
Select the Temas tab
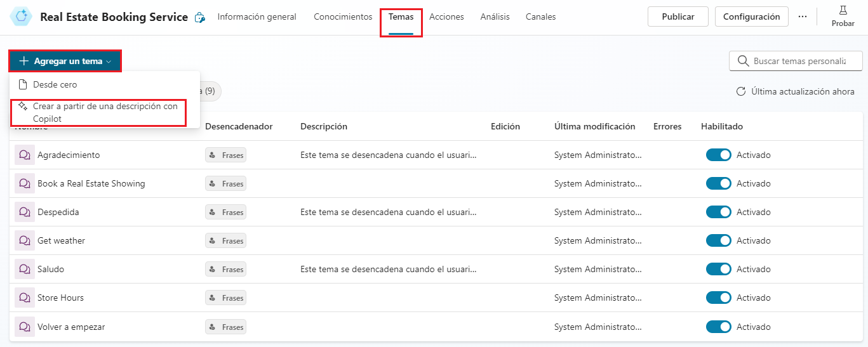401,17
